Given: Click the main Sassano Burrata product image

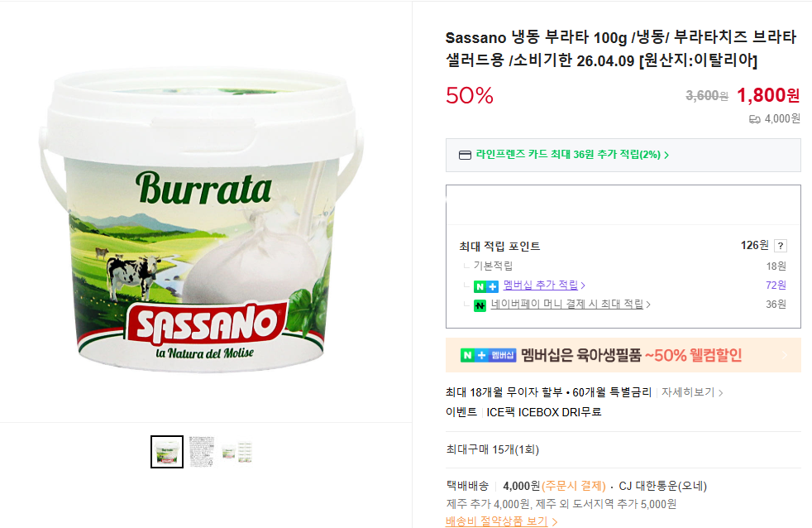Looking at the screenshot, I should coord(202,220).
